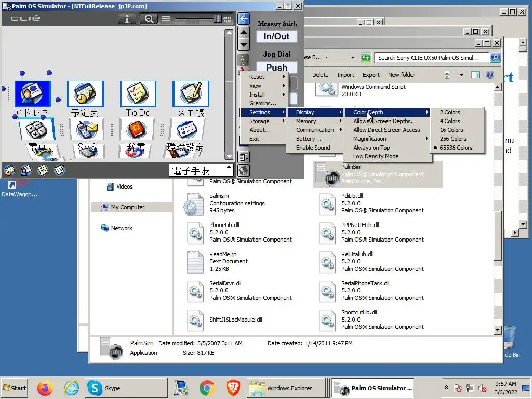Open the アドレス address book app icon
The image size is (532, 399).
click(33, 94)
